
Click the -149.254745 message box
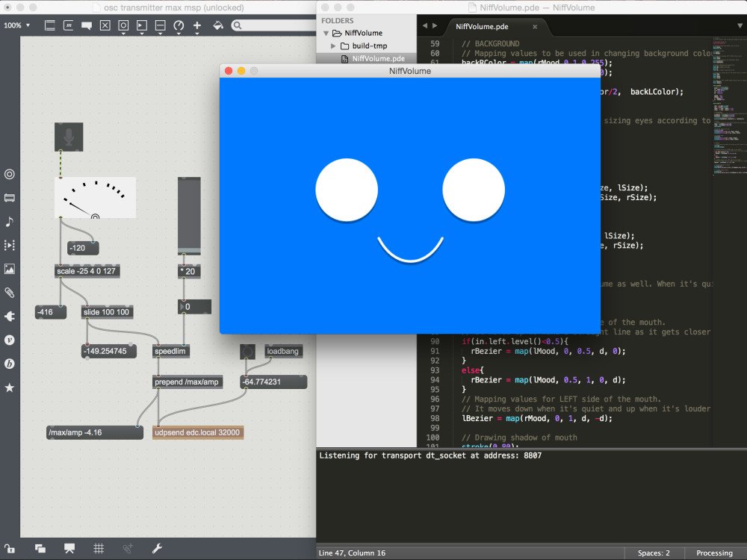click(x=109, y=352)
